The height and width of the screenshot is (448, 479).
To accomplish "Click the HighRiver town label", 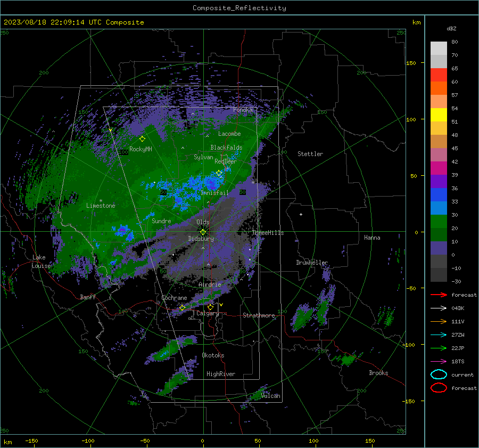I will tap(221, 374).
